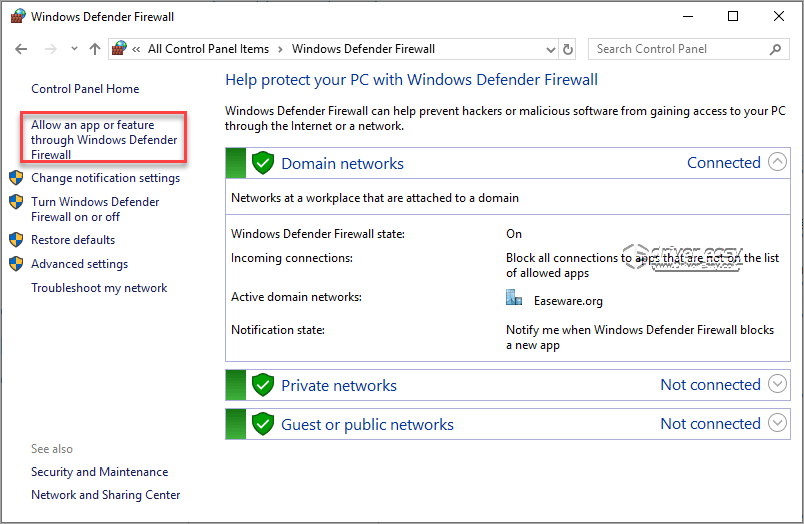Click the firewall state value On

pos(514,234)
